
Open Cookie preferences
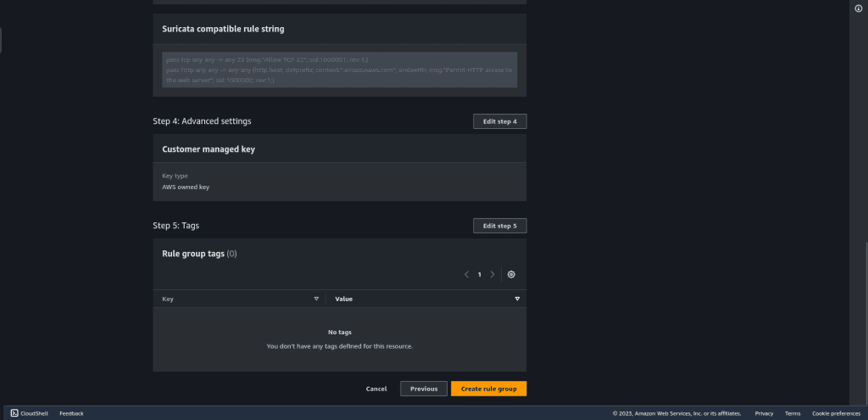[836, 413]
